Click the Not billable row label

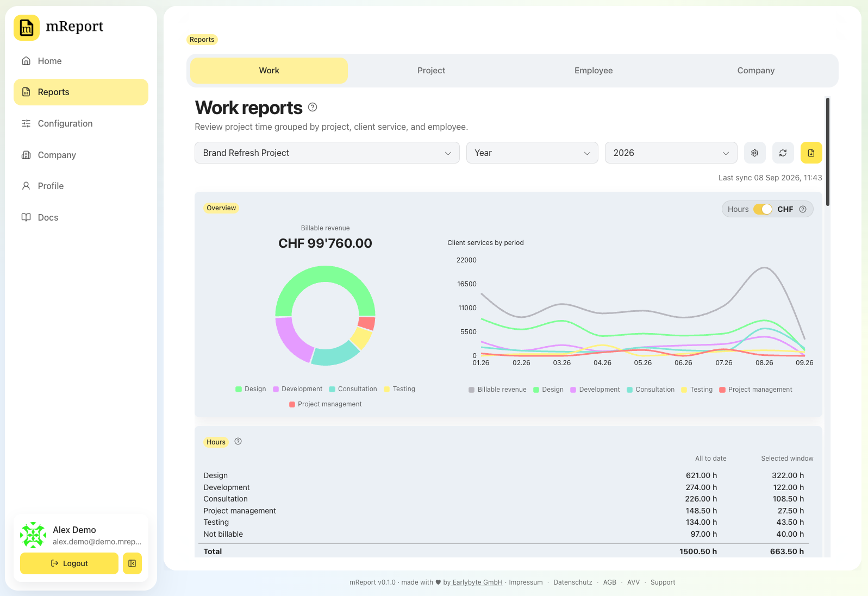pyautogui.click(x=223, y=534)
